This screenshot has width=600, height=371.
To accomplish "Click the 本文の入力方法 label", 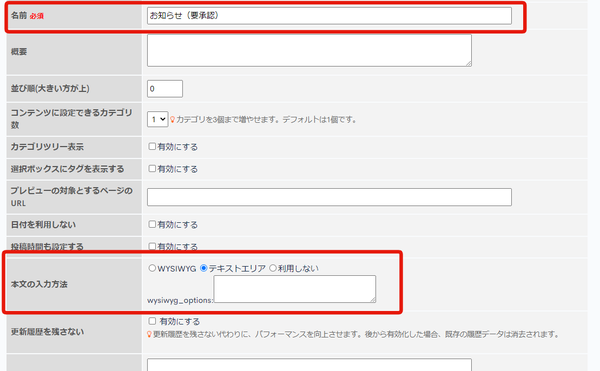I will pos(39,284).
